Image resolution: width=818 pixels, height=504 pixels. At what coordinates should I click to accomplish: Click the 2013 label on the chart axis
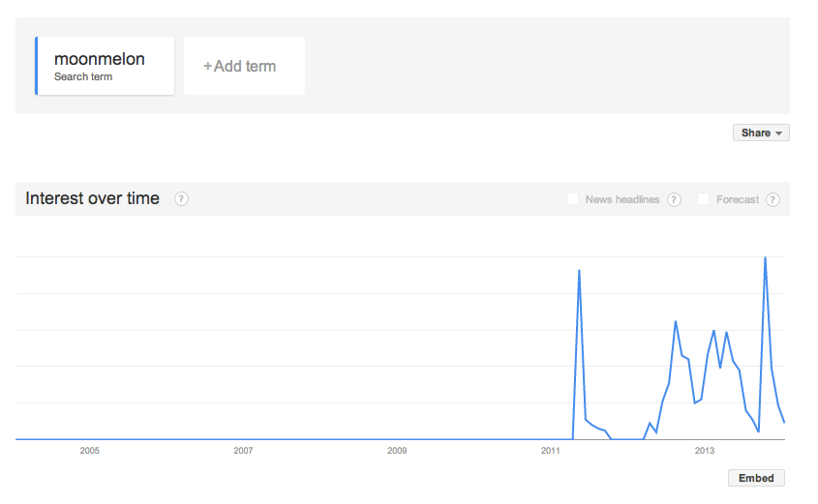pyautogui.click(x=705, y=451)
